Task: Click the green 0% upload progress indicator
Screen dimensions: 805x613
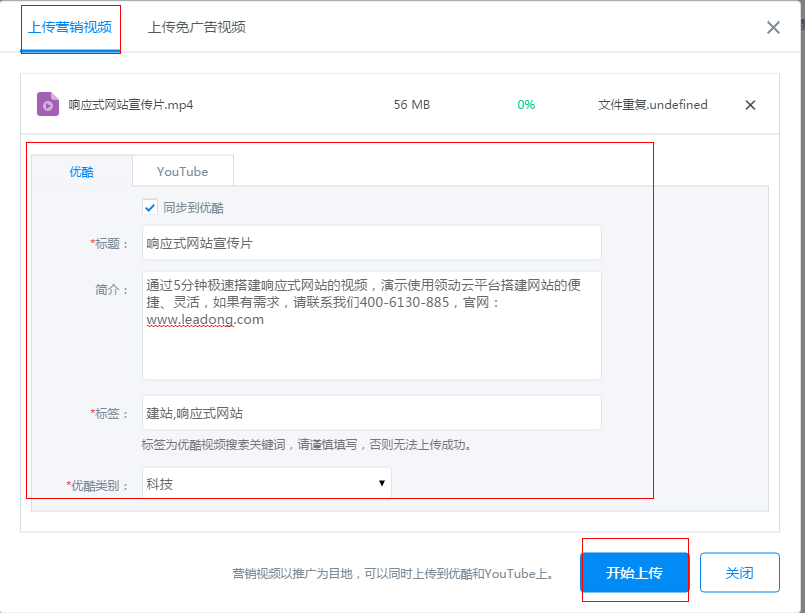Action: 526,104
